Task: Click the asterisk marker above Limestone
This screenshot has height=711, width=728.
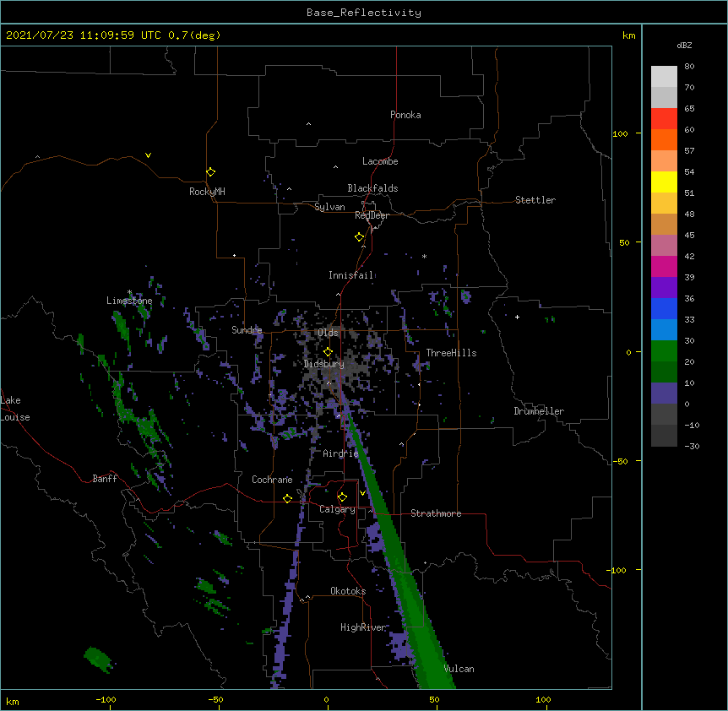Action: (x=129, y=292)
